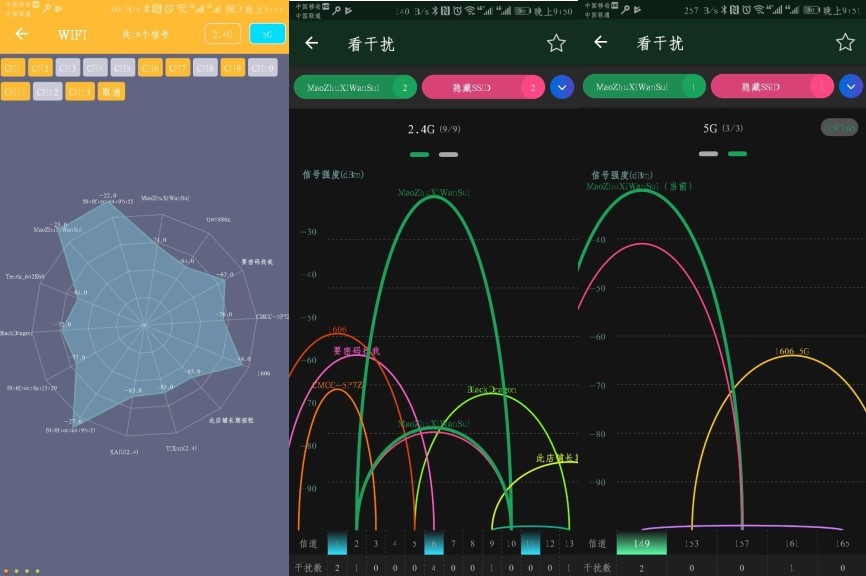The width and height of the screenshot is (866, 576).
Task: Open the blue dropdown chevron on the 2.4G page
Action: point(561,87)
